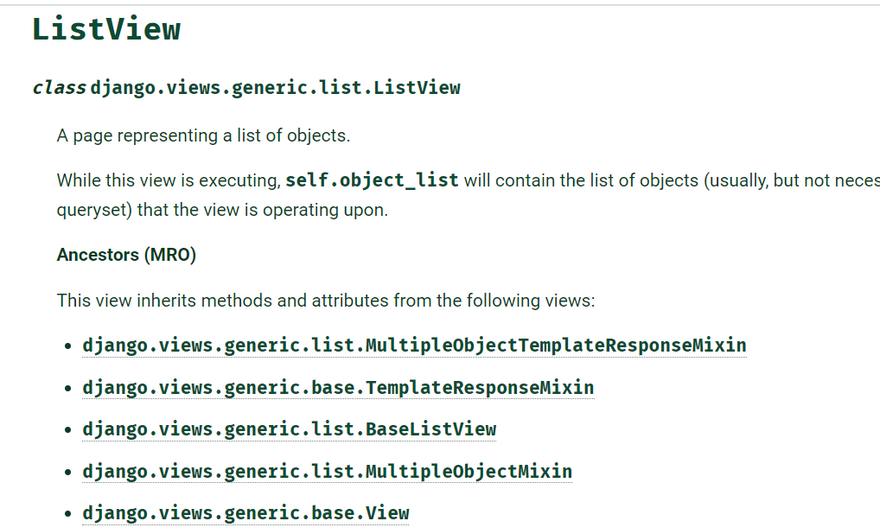
Task: Click the self.object_list code literal
Action: coord(372,181)
